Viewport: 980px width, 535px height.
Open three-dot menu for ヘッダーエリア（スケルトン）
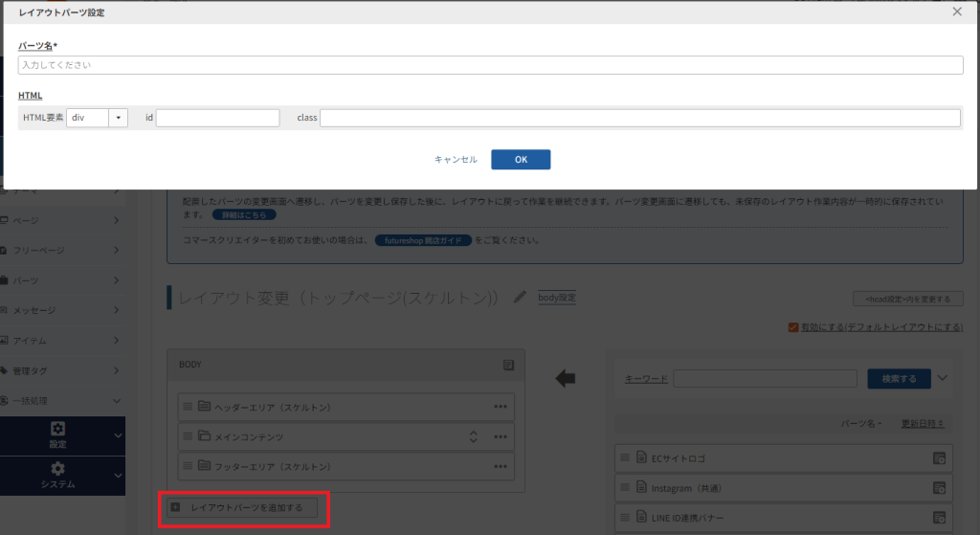click(x=501, y=407)
